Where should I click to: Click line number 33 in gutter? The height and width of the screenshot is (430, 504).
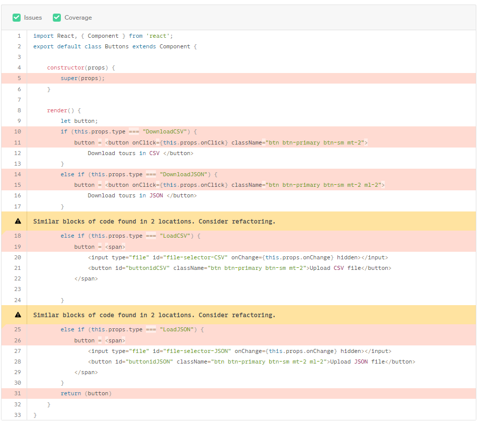[18, 415]
